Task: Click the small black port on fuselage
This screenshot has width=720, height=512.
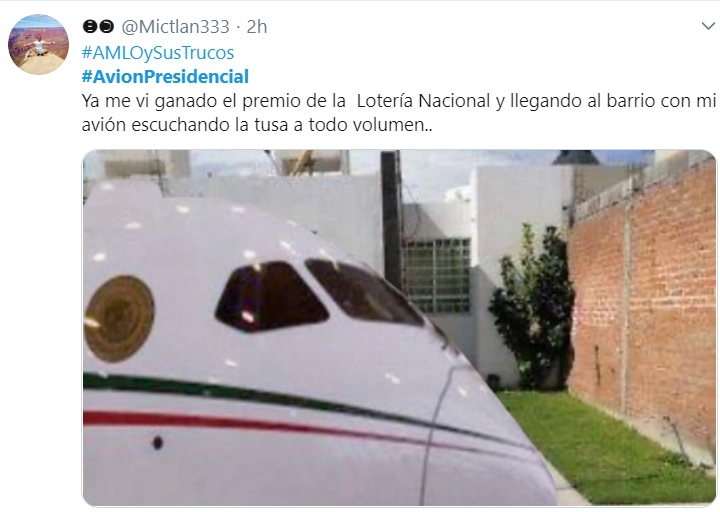Action: (158, 443)
